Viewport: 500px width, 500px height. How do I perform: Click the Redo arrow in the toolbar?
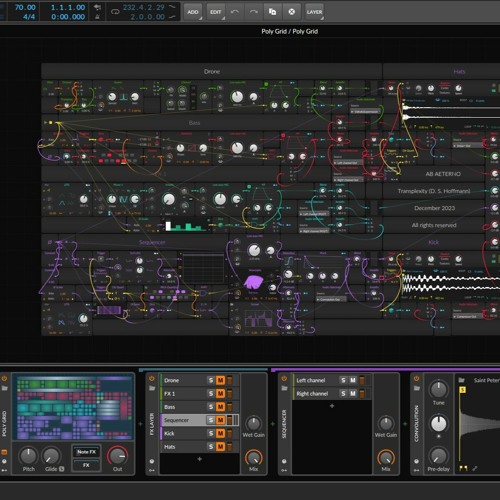coord(254,12)
